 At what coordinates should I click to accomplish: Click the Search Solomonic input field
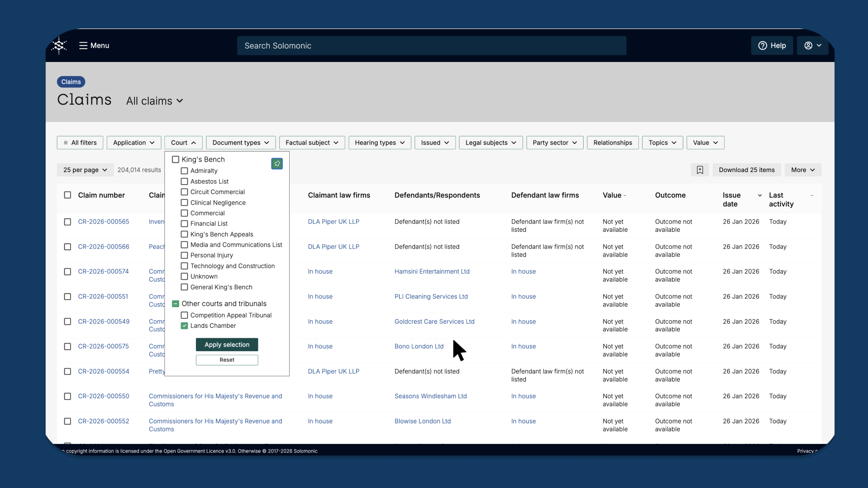(x=431, y=45)
